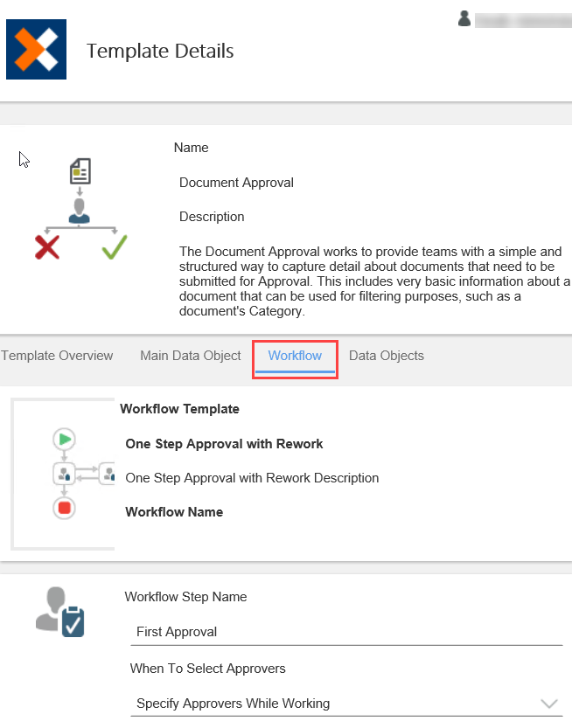The image size is (572, 728).
Task: Click the user account icon
Action: click(464, 17)
